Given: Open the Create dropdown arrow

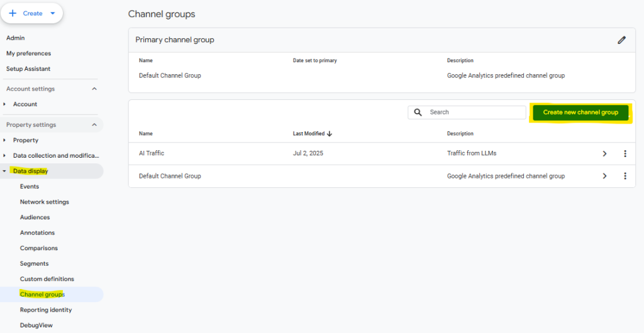Looking at the screenshot, I should pos(52,13).
